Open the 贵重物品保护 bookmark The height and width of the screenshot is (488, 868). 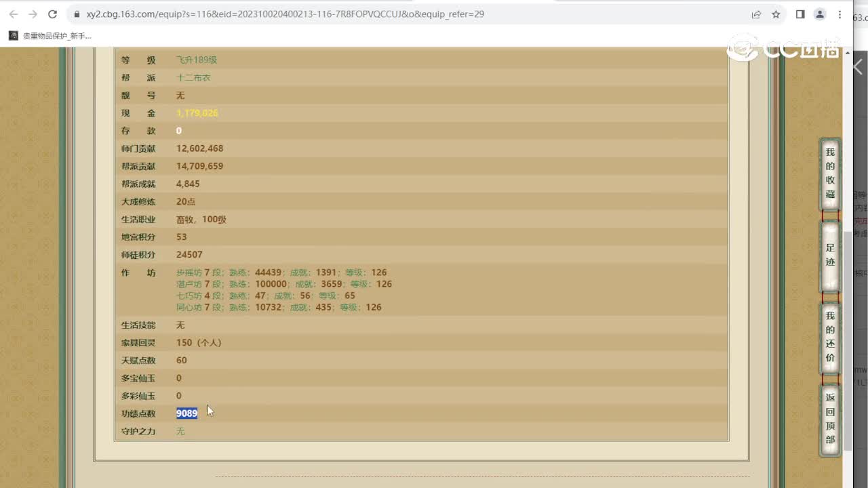pyautogui.click(x=50, y=35)
